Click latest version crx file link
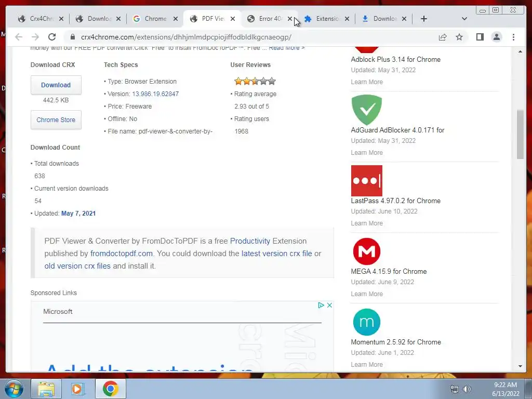Viewport: 532px width, 399px height. [x=276, y=254]
